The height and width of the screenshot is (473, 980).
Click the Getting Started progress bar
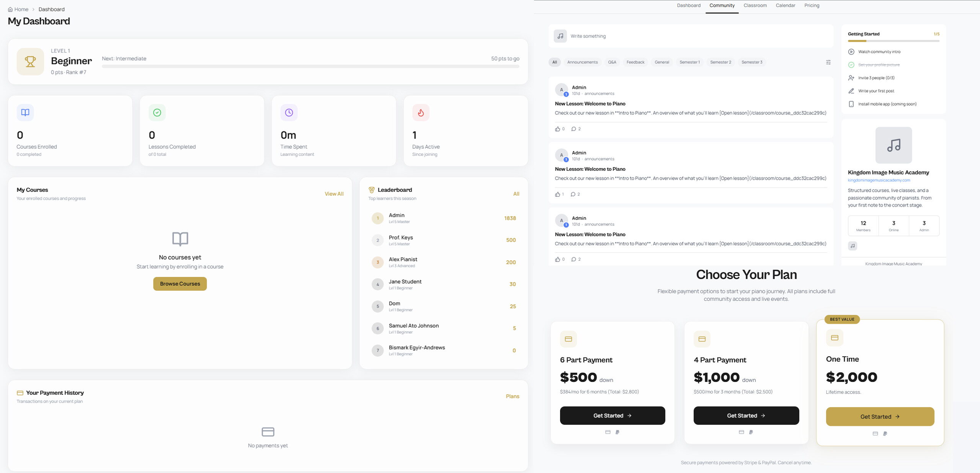(893, 41)
